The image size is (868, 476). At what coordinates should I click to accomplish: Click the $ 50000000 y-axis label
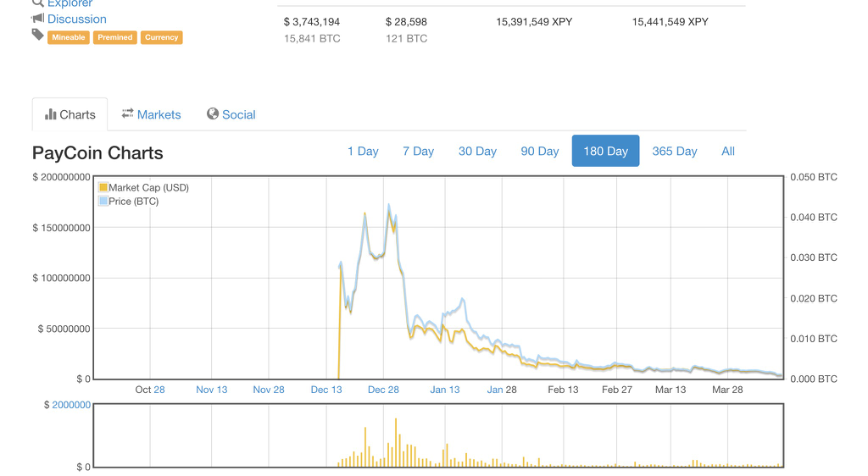pyautogui.click(x=64, y=329)
